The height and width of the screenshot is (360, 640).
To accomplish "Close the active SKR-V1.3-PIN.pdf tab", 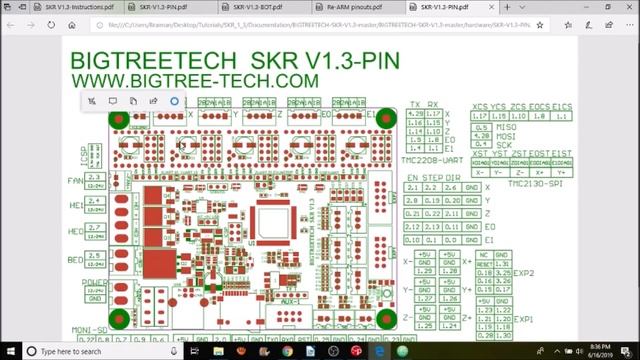I will [x=491, y=7].
